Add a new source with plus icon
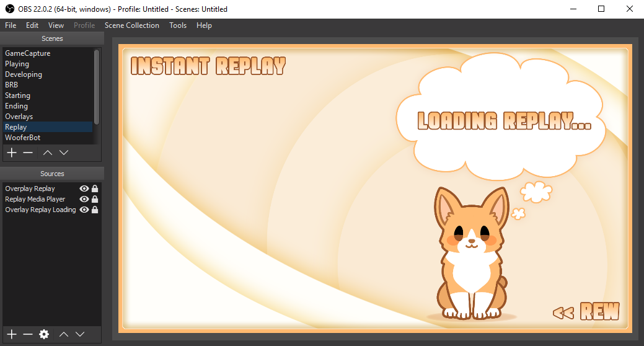This screenshot has width=644, height=346. click(x=12, y=334)
